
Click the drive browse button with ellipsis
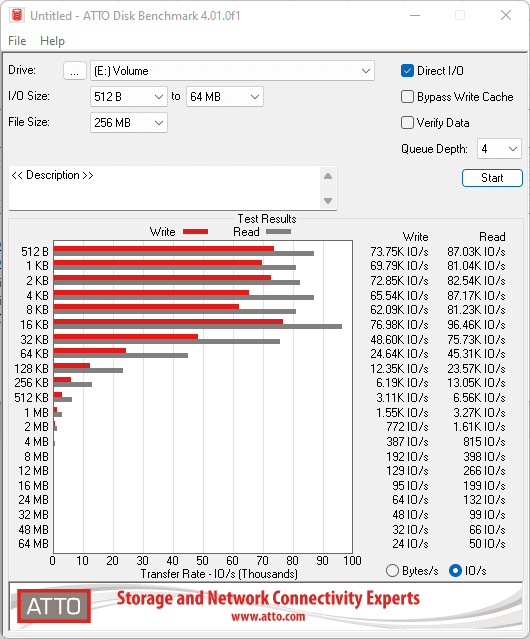75,71
